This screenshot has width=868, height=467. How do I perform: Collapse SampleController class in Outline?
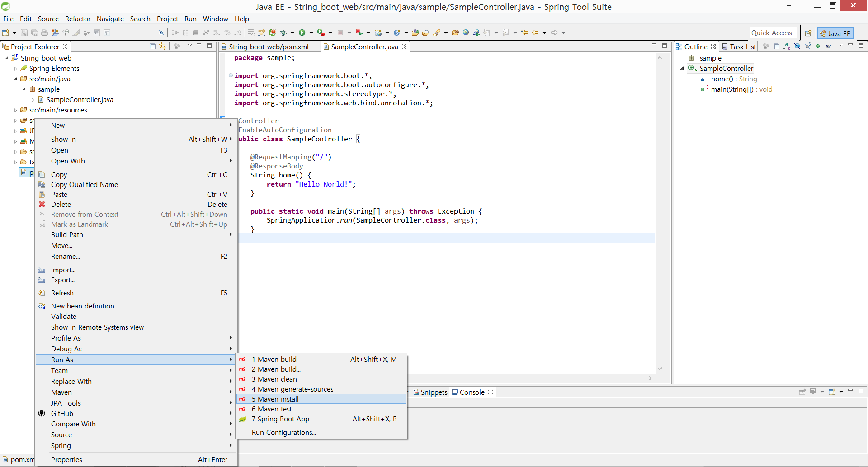(x=682, y=69)
